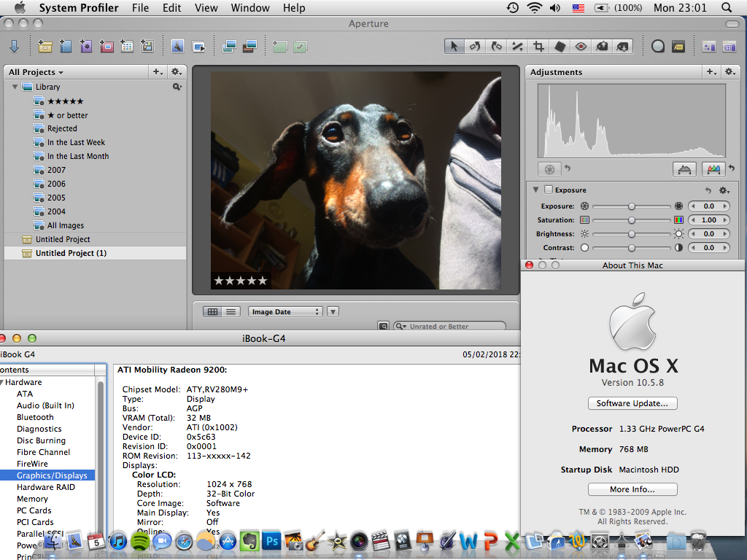The height and width of the screenshot is (560, 747).
Task: Click the New Album blue book icon
Action: [x=65, y=46]
